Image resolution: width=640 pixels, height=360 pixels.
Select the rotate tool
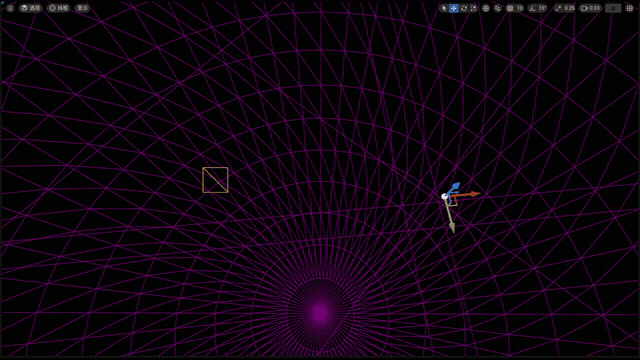click(x=464, y=8)
